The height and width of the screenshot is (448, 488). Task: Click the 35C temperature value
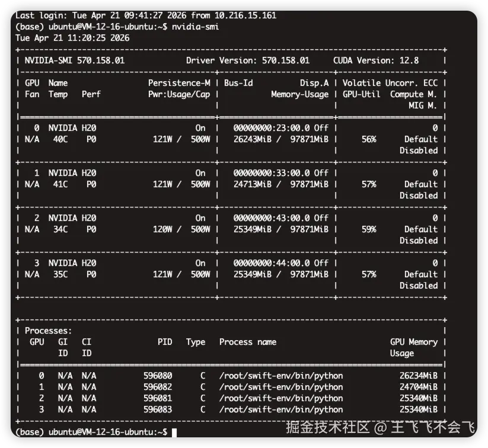[60, 274]
